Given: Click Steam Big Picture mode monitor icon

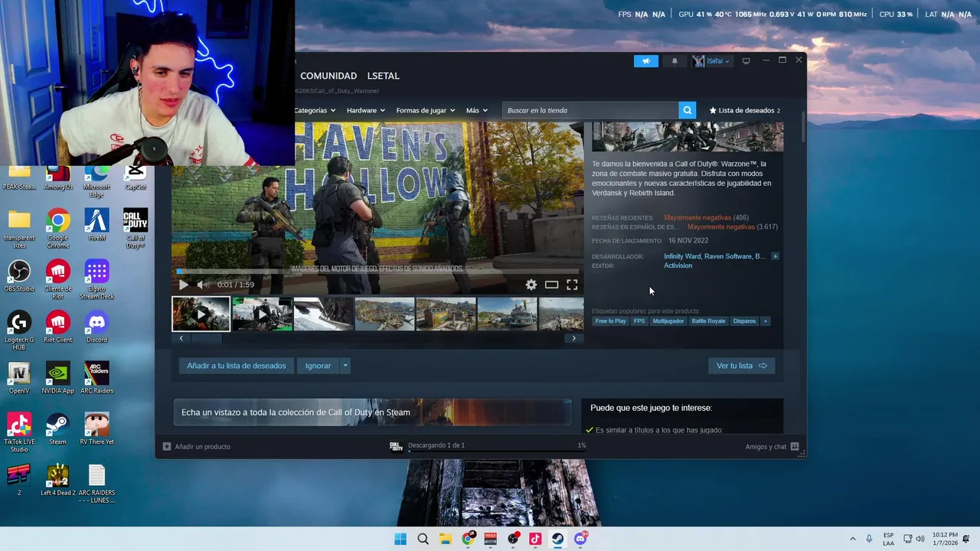Looking at the screenshot, I should click(746, 61).
